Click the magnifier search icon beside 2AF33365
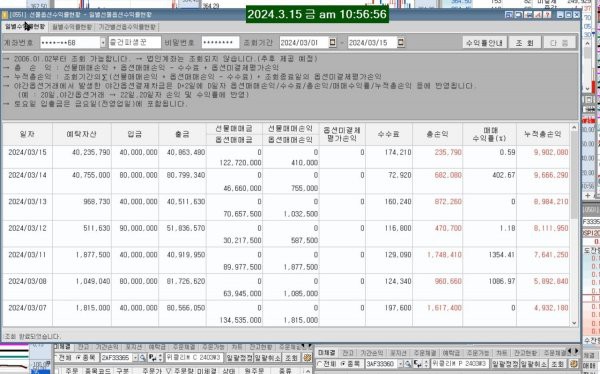Viewport: 600px width, 374px height. [142, 358]
